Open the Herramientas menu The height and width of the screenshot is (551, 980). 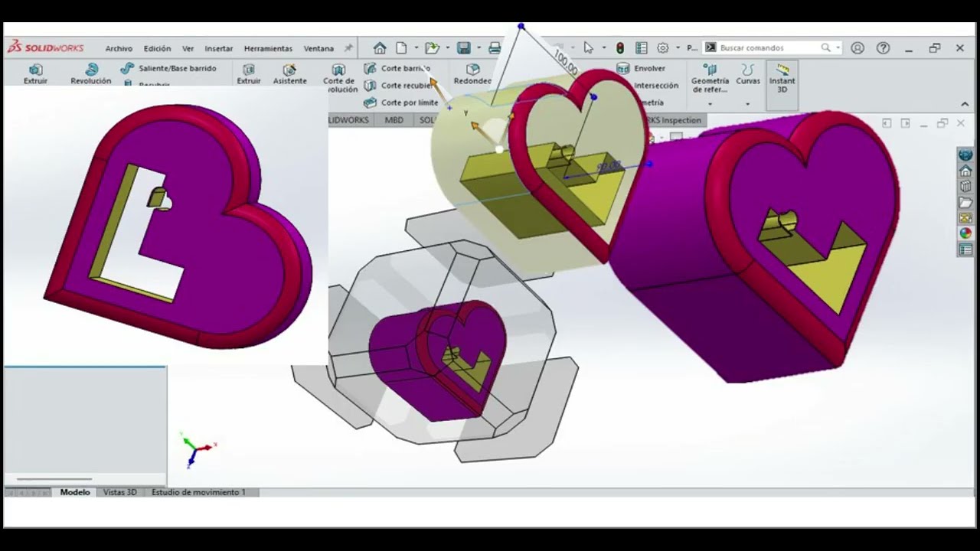pos(268,48)
